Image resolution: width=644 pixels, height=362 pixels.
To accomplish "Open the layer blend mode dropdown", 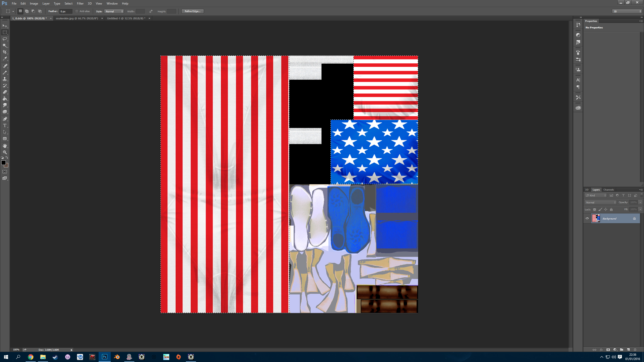I will [600, 202].
